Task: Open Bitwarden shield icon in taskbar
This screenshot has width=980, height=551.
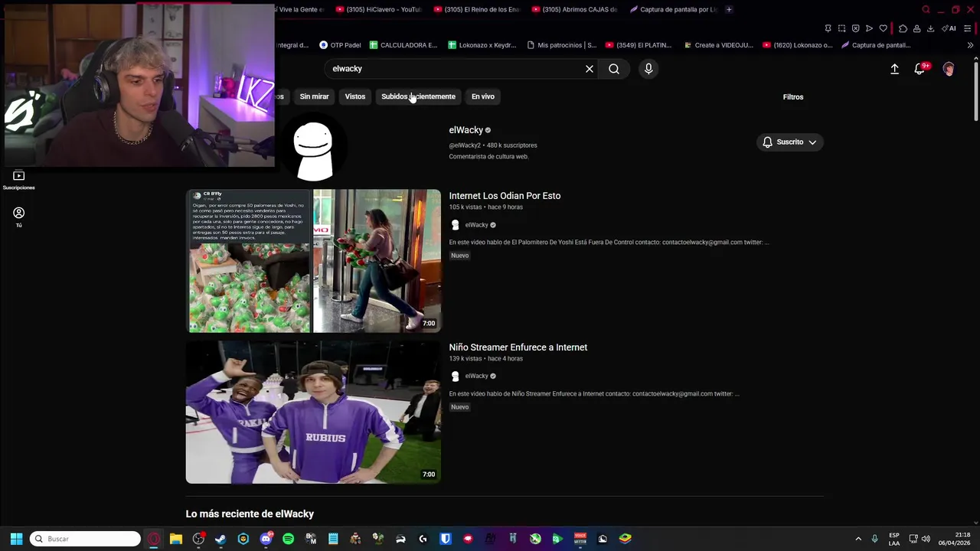Action: pos(445,539)
